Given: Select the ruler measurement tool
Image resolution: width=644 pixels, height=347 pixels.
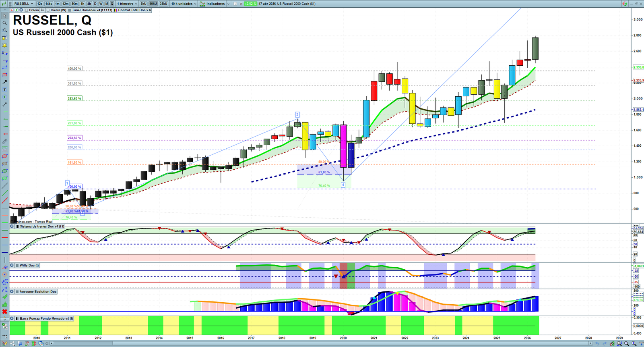Looking at the screenshot, I should tap(5, 141).
